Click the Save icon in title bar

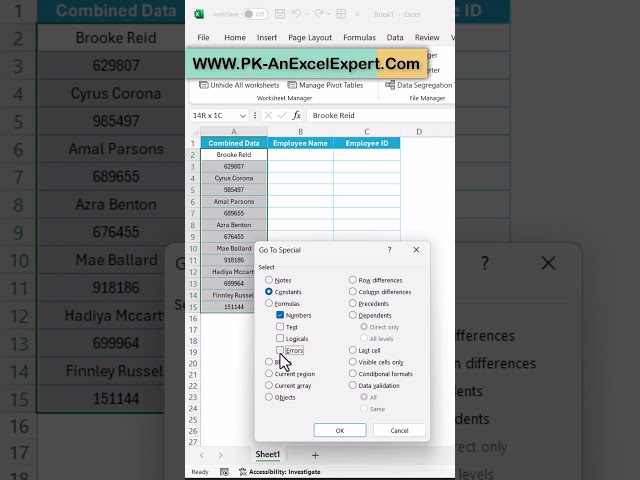(x=280, y=14)
